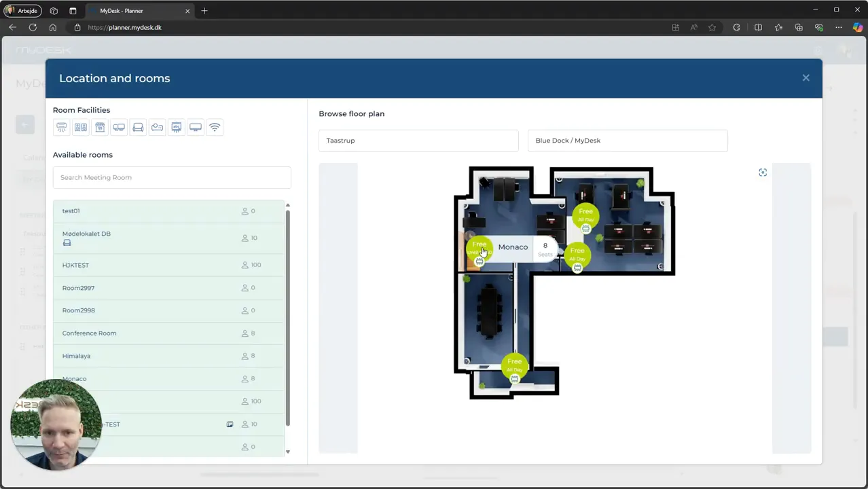
Task: Choose Room2998 in the room list
Action: 169,310
